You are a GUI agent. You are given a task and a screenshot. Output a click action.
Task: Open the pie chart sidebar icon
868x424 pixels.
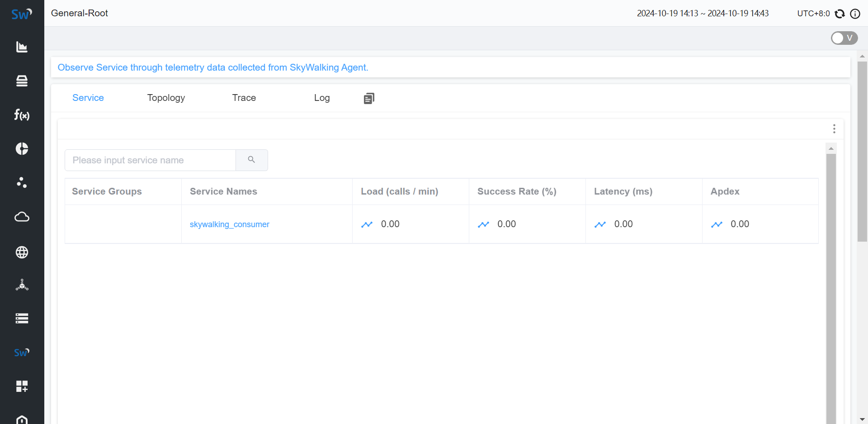point(22,149)
